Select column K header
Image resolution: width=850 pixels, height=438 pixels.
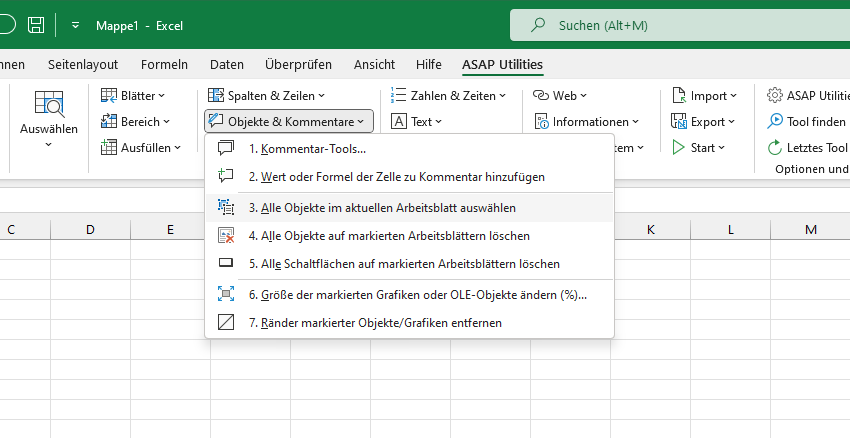tap(651, 230)
